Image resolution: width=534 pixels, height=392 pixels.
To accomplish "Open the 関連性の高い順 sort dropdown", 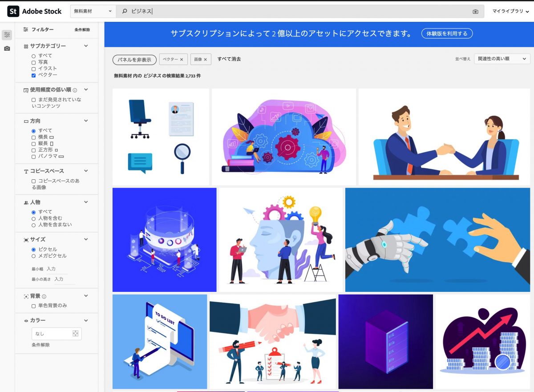I will [x=502, y=59].
